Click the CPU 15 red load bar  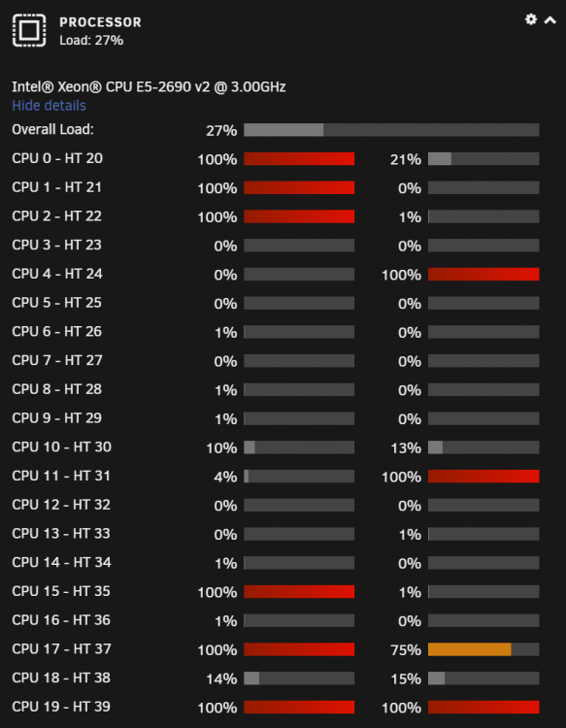pos(299,591)
